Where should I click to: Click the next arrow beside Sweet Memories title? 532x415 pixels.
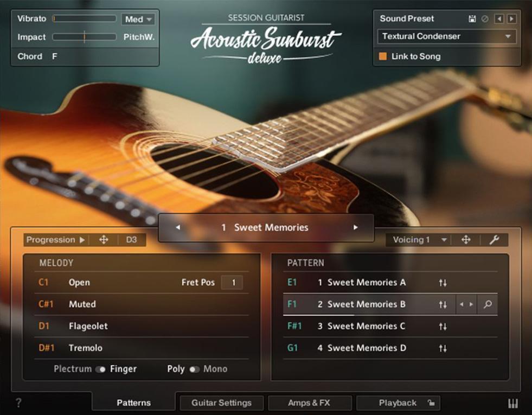pos(355,227)
